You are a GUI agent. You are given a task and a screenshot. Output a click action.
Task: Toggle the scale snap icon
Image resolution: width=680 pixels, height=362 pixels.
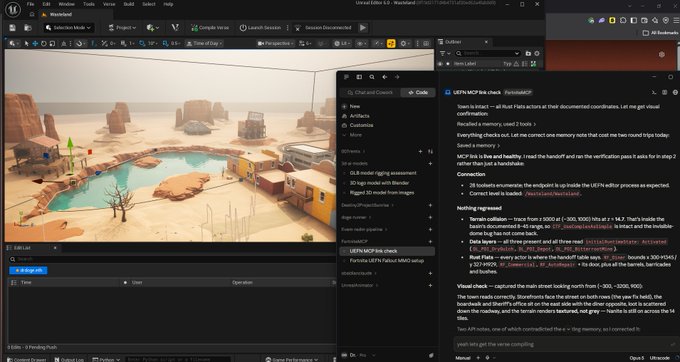(x=166, y=43)
